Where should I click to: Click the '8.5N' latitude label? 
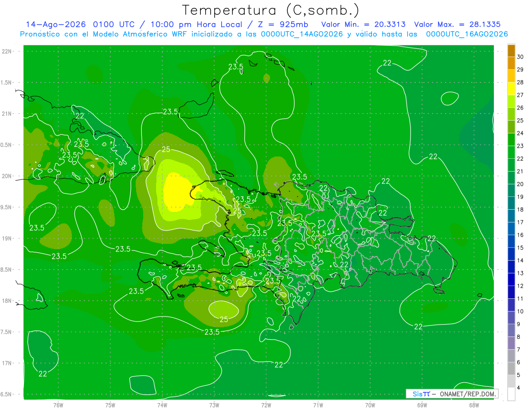(6, 270)
